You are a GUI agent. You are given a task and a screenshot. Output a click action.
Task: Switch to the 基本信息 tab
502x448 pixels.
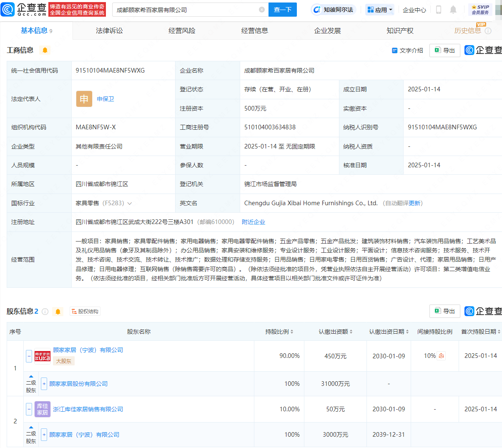coord(36,30)
